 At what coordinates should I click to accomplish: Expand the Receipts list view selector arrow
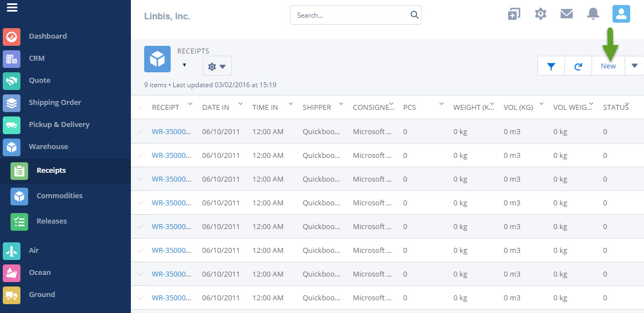[184, 65]
